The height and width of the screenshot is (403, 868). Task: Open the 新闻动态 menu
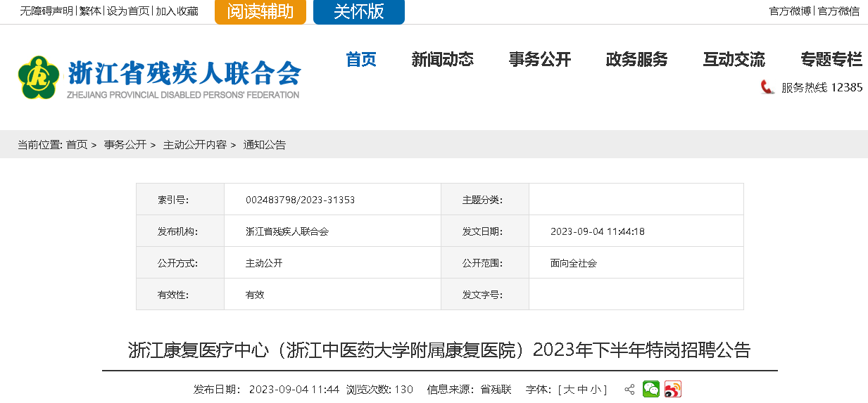442,60
